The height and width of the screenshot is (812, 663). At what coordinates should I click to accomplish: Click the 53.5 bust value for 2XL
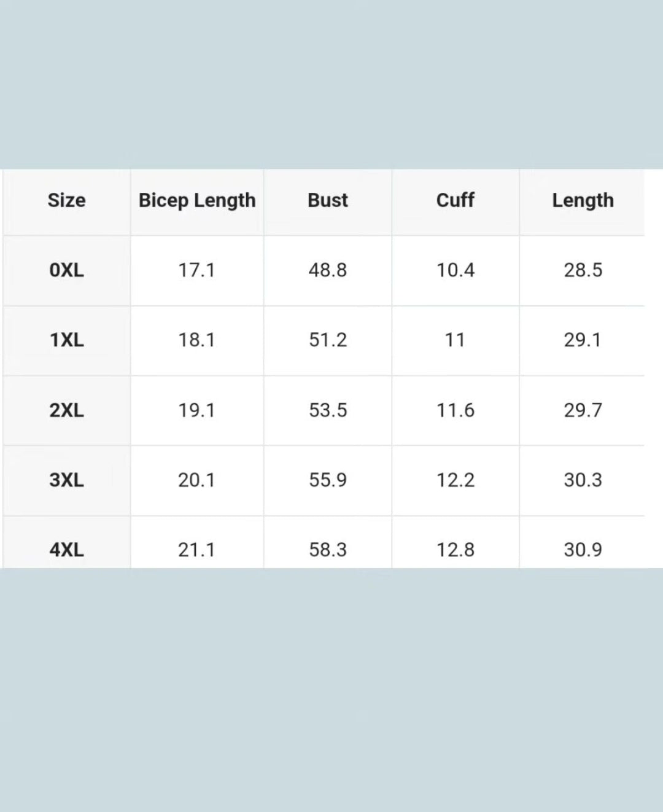[x=328, y=410]
